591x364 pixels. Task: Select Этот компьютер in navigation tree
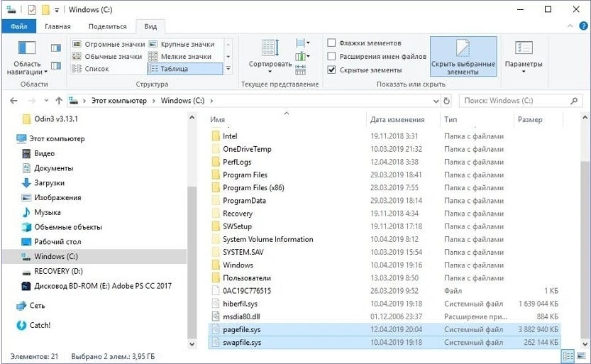57,138
